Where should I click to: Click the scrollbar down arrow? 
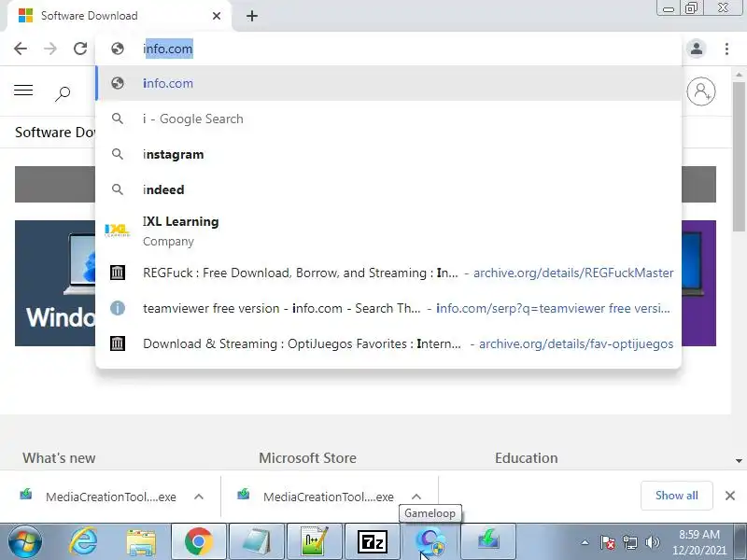(739, 461)
